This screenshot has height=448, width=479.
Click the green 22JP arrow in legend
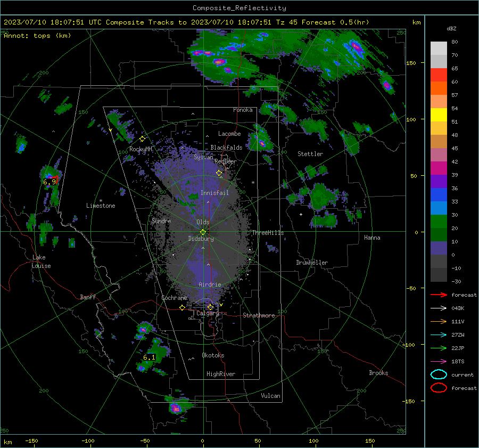[x=439, y=348]
